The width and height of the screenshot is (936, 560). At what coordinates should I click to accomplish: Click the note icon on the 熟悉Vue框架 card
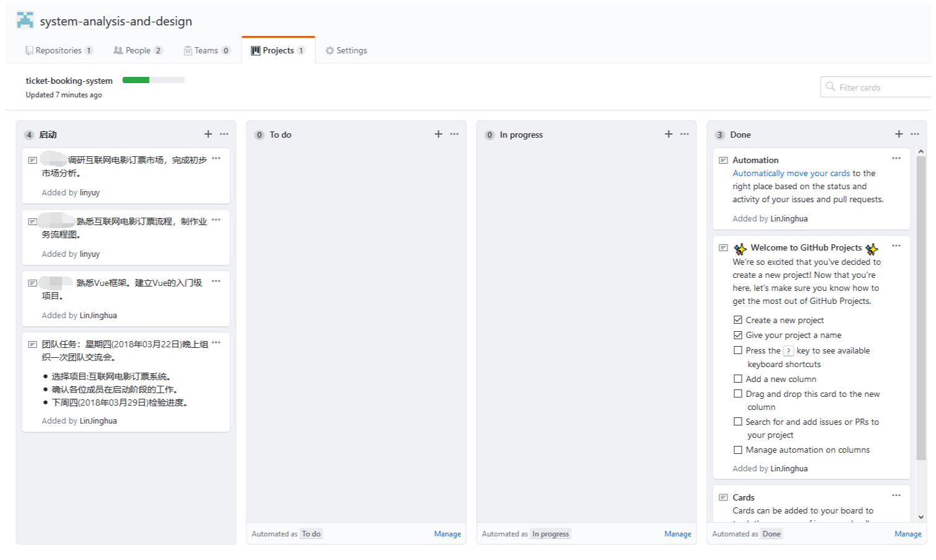click(x=32, y=283)
